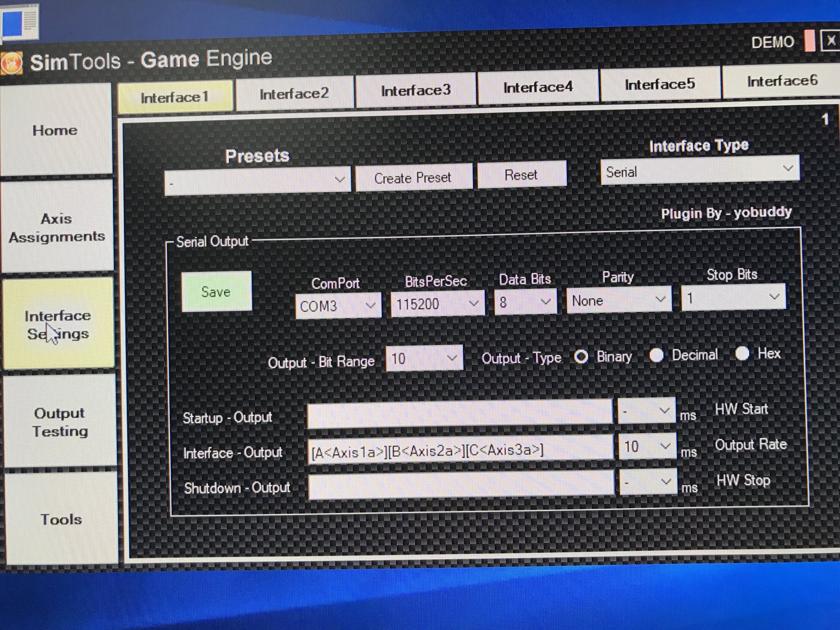
Task: Switch to the Interface4 tab
Action: click(538, 87)
